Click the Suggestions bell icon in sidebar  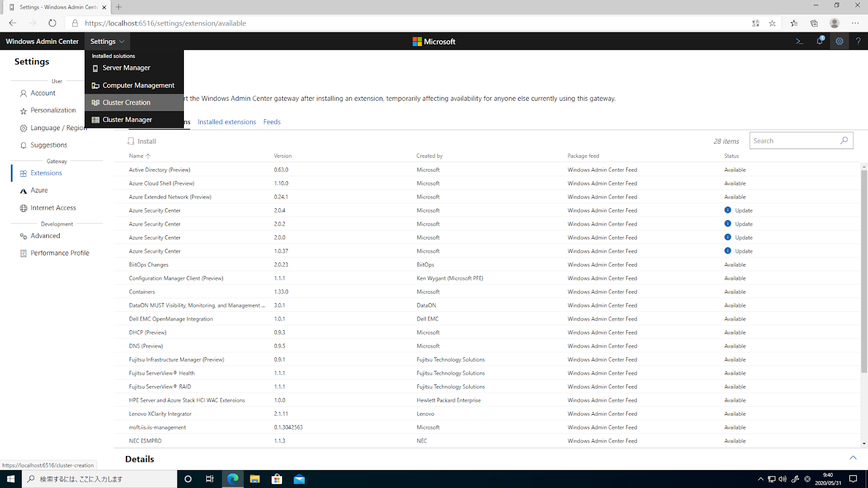pos(23,145)
